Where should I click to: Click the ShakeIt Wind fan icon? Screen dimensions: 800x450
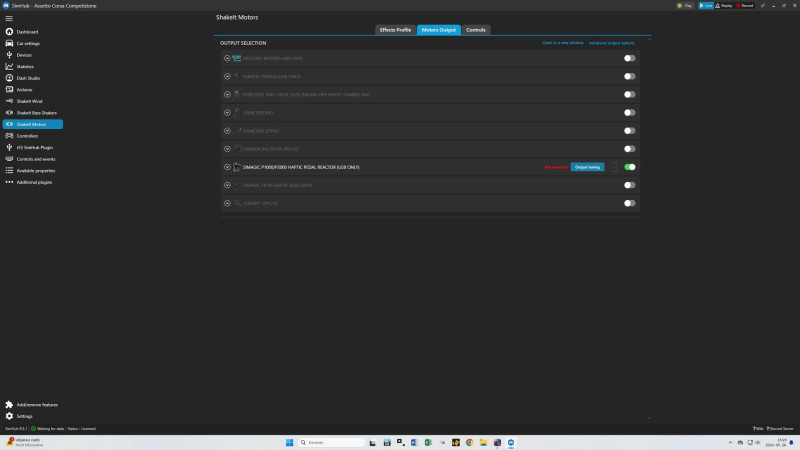pos(9,101)
